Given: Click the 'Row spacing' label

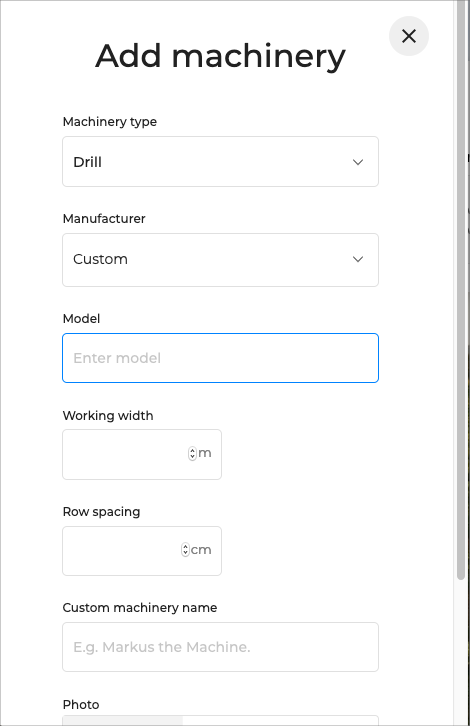Looking at the screenshot, I should (101, 512).
